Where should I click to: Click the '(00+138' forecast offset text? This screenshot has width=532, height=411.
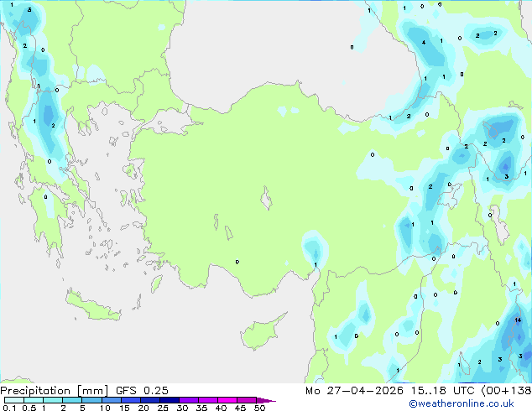tap(506, 391)
